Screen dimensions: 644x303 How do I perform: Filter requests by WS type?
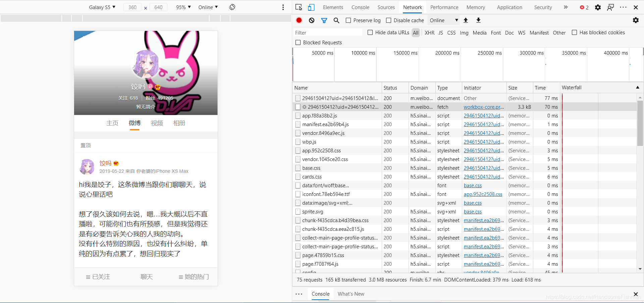[522, 33]
